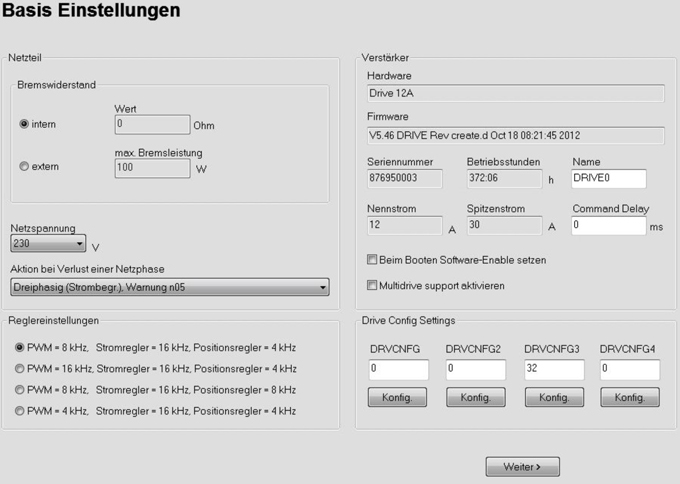
Task: Open Konfig. for DRVCNFG3
Action: pyautogui.click(x=553, y=397)
